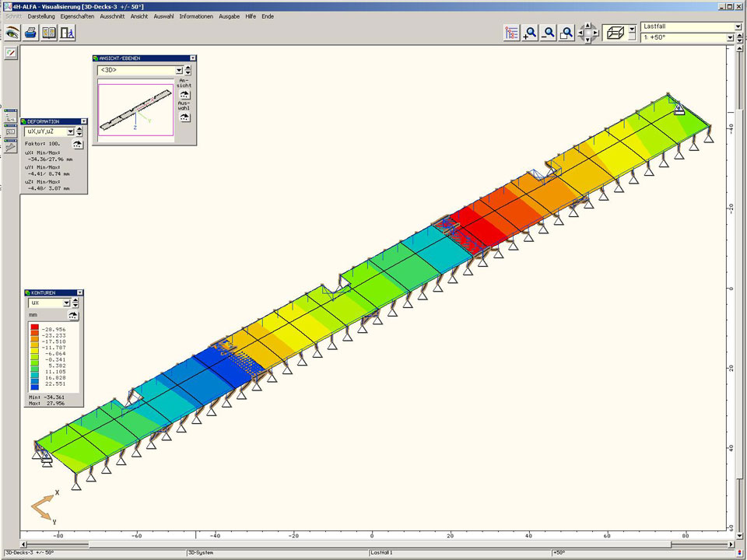747x560 pixels.
Task: Click the 3D wireframe box view icon
Action: click(x=615, y=33)
